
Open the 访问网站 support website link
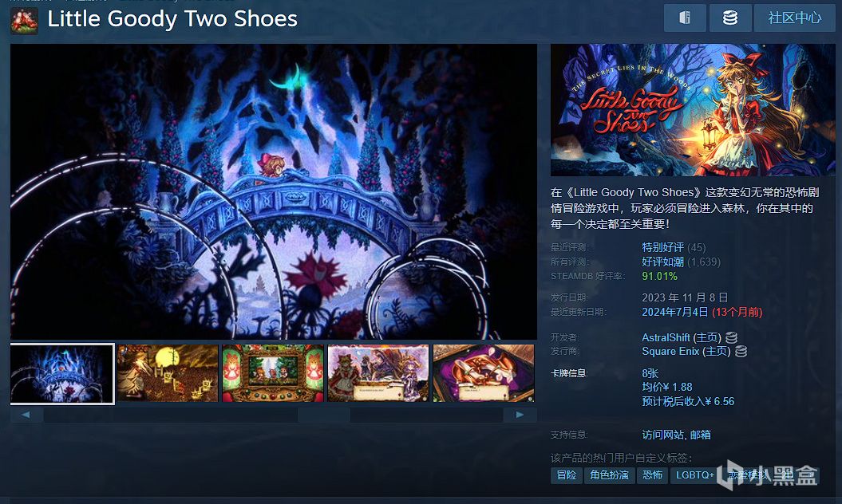(x=663, y=435)
